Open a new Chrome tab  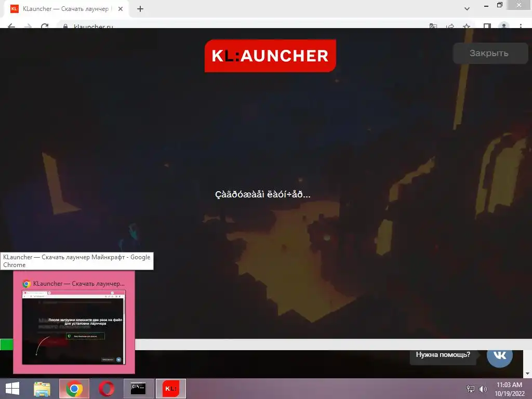(140, 9)
